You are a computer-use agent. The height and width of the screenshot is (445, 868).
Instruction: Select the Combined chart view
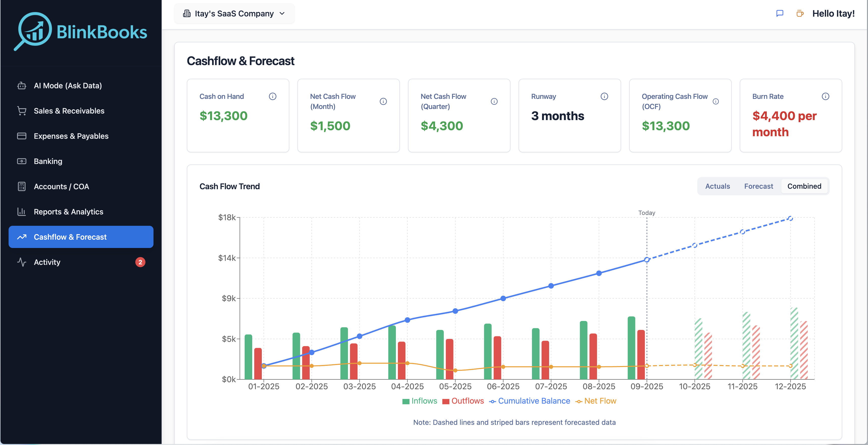pyautogui.click(x=804, y=186)
